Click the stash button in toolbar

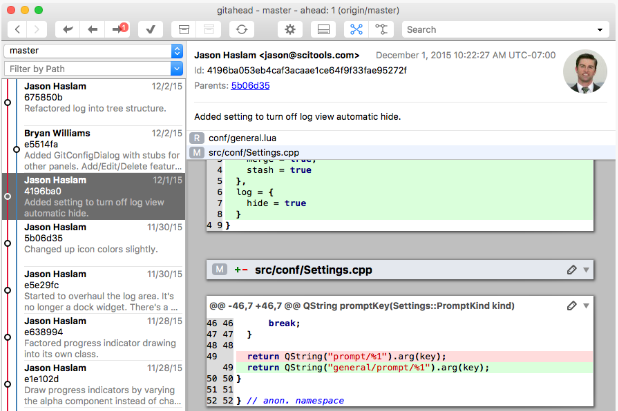[x=182, y=29]
